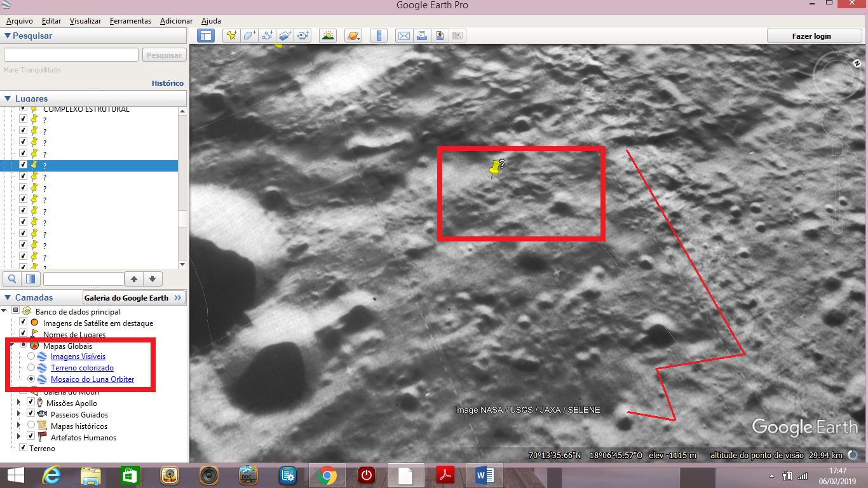Expand the Passeios Guiados node
The height and width of the screenshot is (488, 868).
19,414
